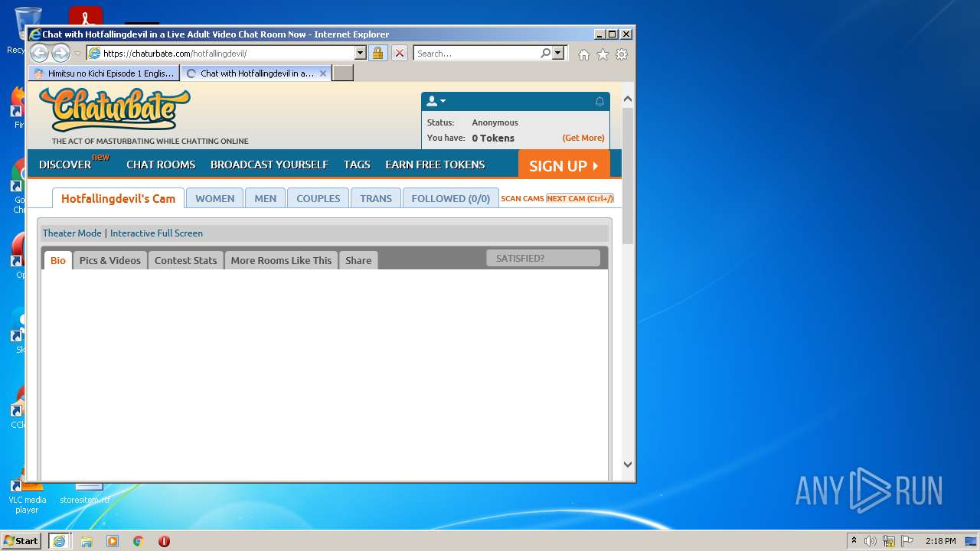Expand the search provider dropdown arrow
980x551 pixels.
[x=557, y=54]
